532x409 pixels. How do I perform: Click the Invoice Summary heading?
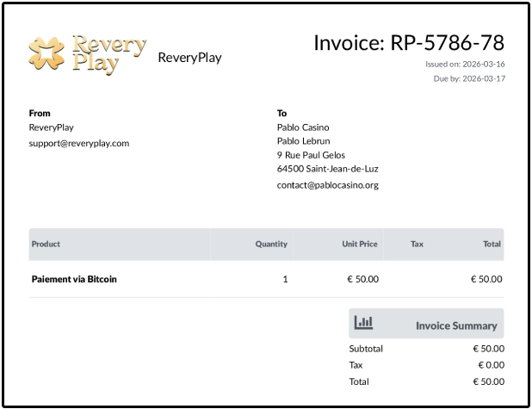coord(456,325)
